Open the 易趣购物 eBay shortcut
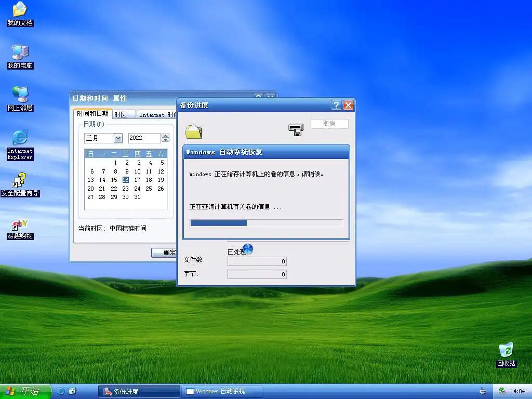532x399 pixels. [x=20, y=230]
